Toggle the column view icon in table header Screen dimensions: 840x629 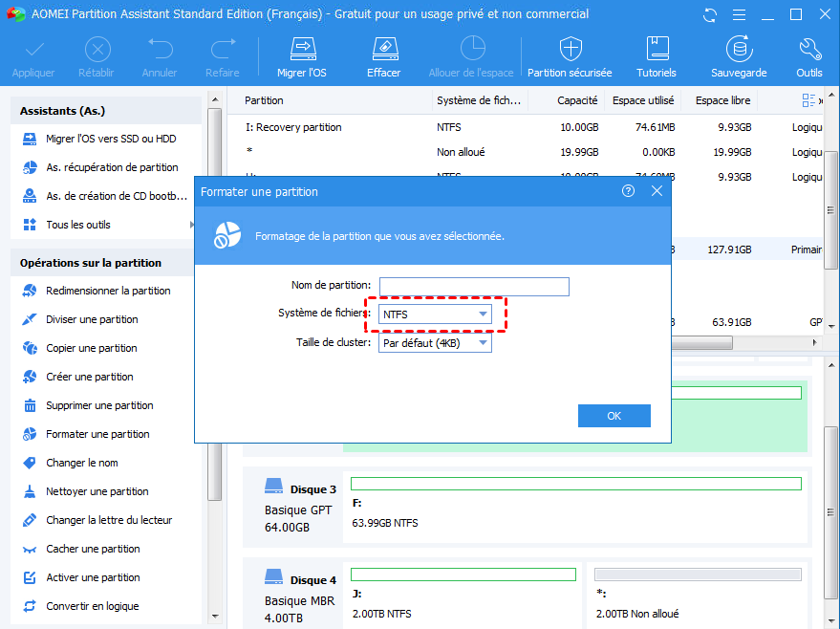[808, 100]
